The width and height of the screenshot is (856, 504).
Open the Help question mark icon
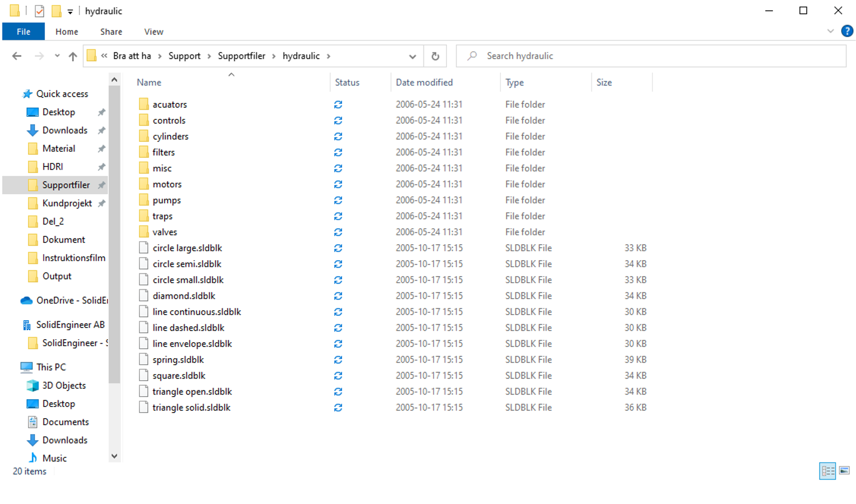[847, 31]
